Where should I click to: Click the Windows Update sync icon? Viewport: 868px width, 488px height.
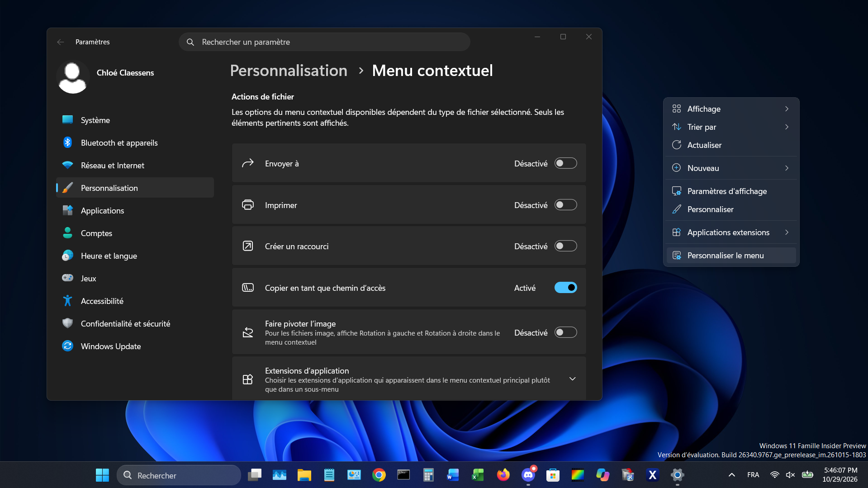click(67, 346)
